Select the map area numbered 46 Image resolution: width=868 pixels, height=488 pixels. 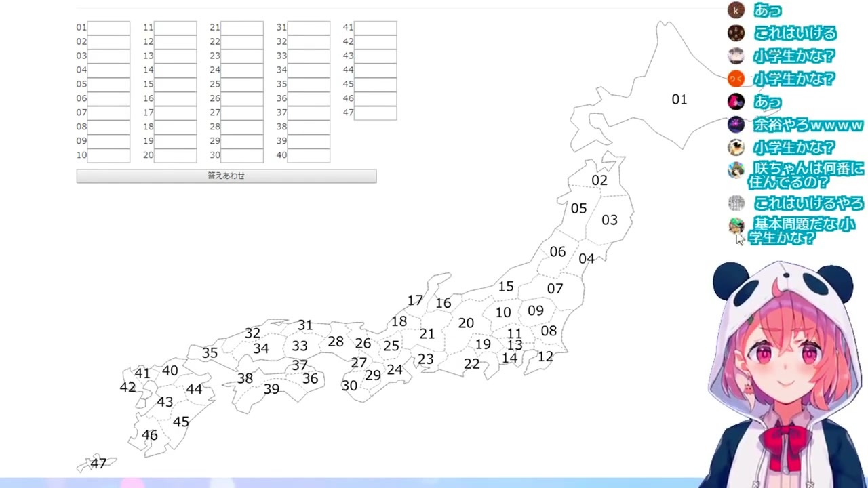click(150, 436)
